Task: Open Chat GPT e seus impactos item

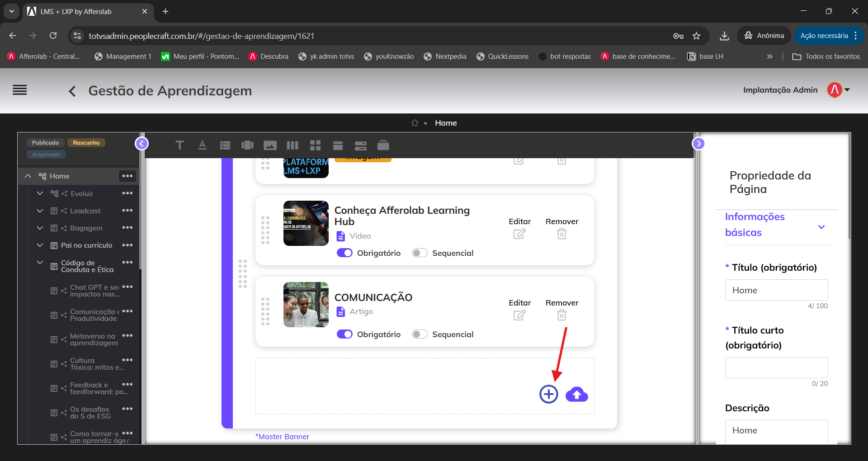Action: [94, 291]
